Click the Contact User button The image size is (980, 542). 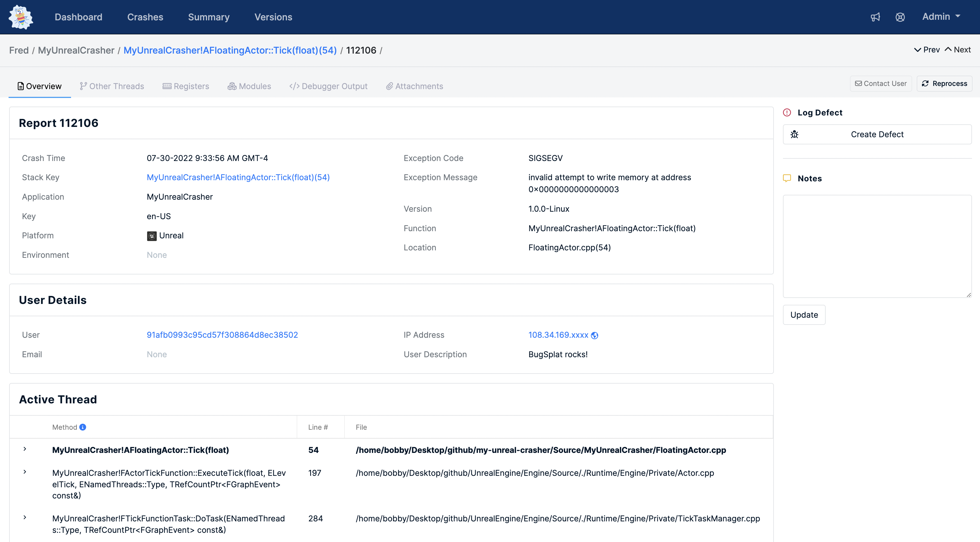[881, 84]
